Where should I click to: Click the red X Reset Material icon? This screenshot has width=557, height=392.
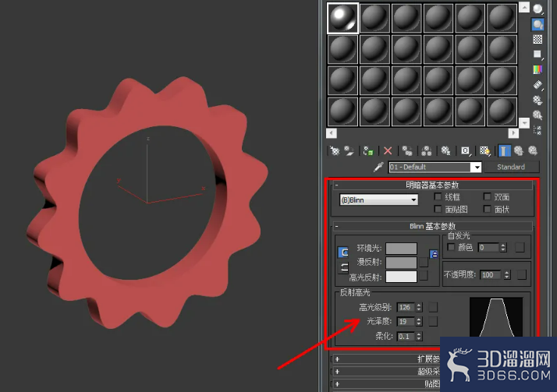click(x=388, y=150)
